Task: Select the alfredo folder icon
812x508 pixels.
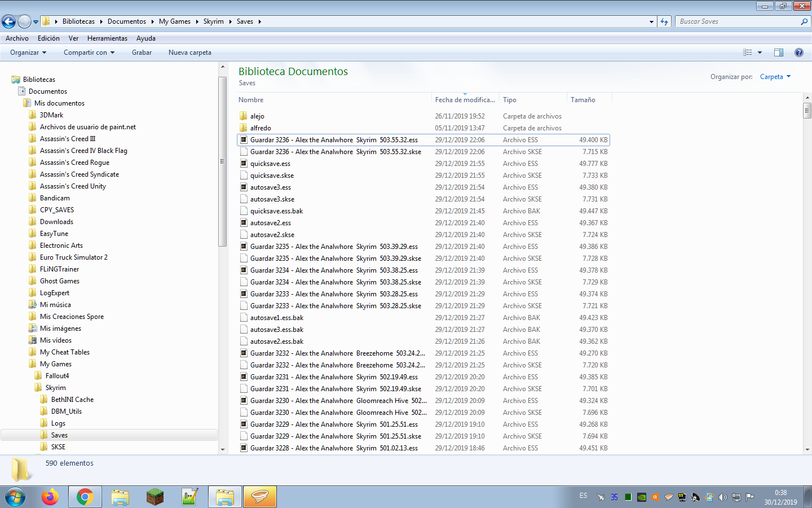Action: tap(244, 128)
